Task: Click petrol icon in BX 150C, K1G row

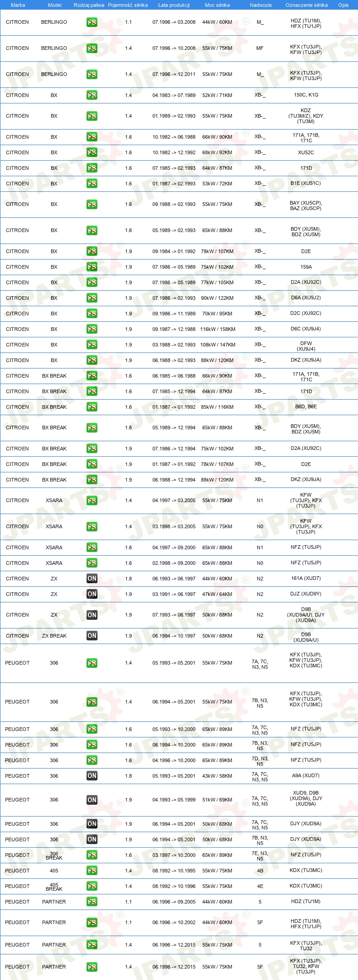Action: [92, 95]
